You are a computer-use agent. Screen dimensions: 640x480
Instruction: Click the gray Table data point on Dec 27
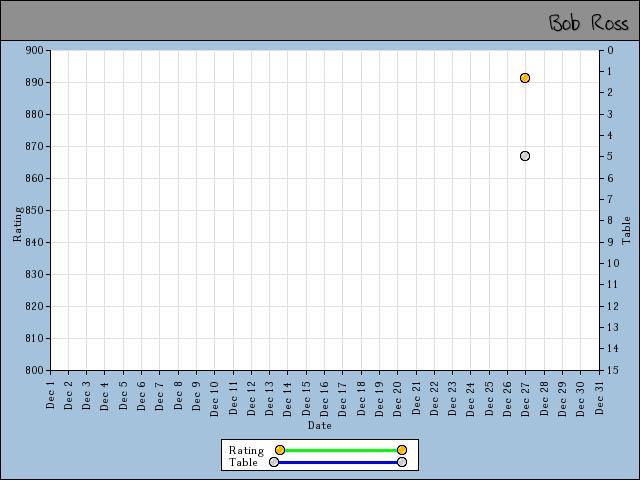[525, 156]
